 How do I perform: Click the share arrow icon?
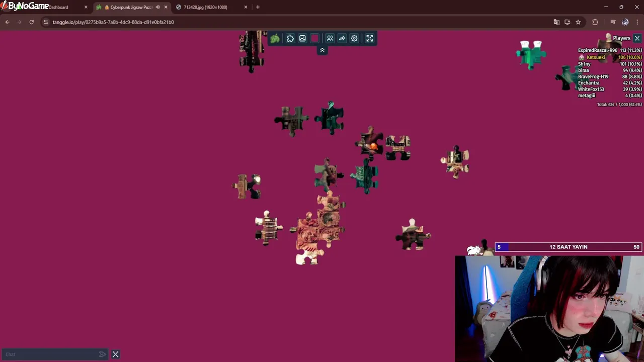pos(342,38)
